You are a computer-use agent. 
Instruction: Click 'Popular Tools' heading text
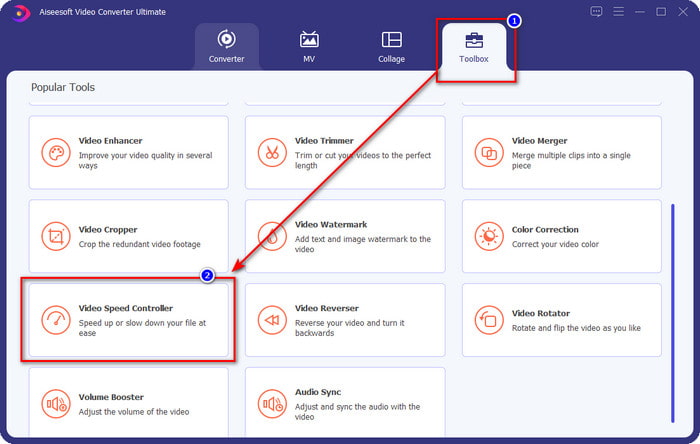63,87
